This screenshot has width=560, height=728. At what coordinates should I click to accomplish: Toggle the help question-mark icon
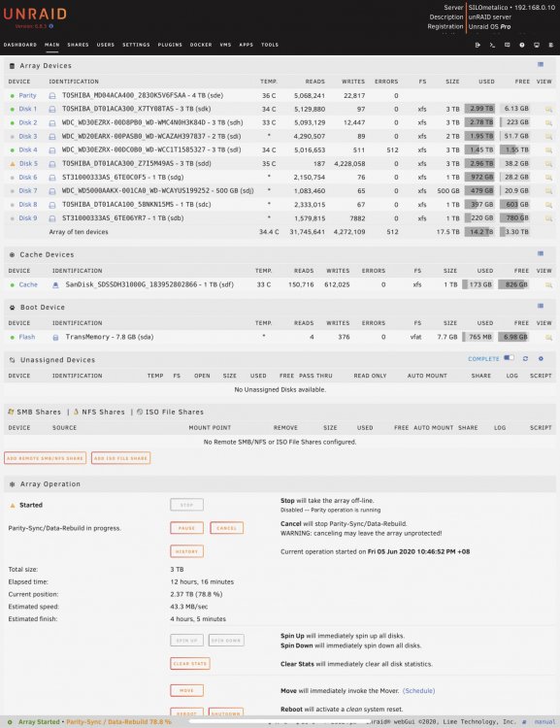pos(522,45)
